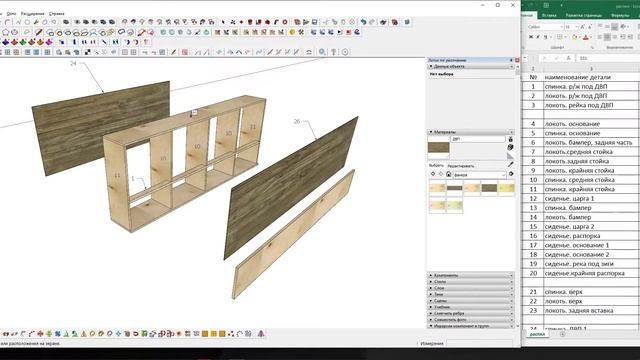Choose the pale yellow material swatch

pyautogui.click(x=506, y=188)
